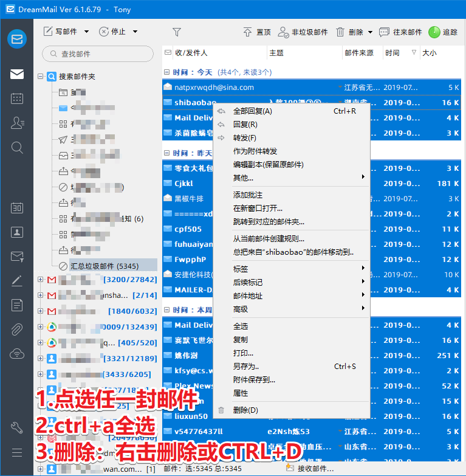Click the 停止 stop button

[x=112, y=32]
